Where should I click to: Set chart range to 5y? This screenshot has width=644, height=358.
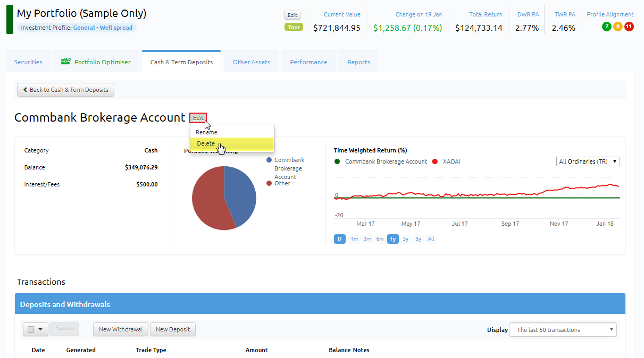click(x=419, y=239)
